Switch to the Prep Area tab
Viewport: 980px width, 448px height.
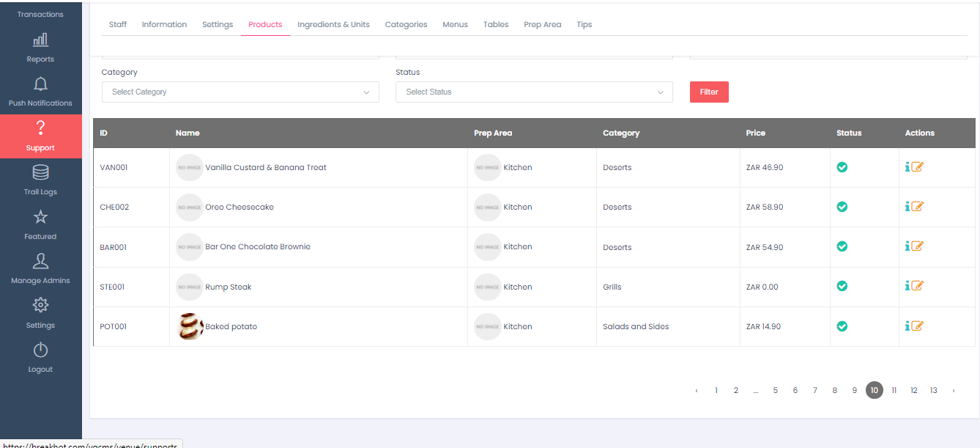542,24
